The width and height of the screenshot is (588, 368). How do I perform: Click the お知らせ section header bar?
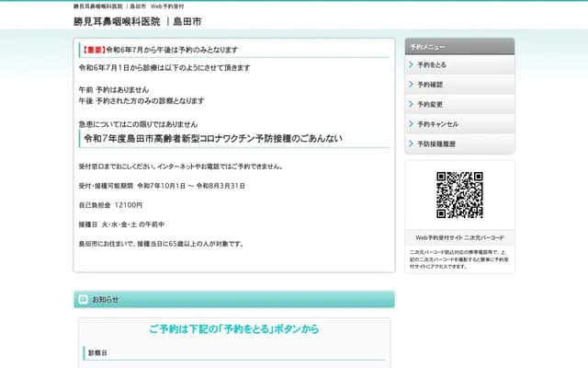click(x=234, y=299)
